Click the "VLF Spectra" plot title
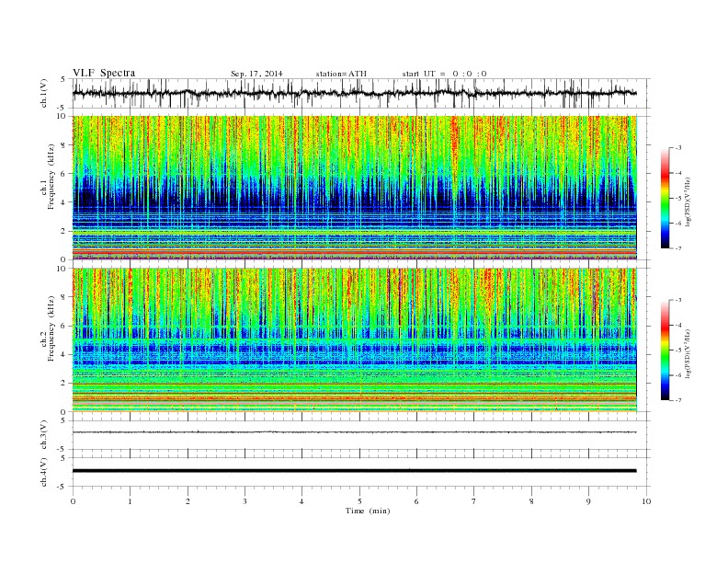The width and height of the screenshot is (728, 563). coord(104,73)
